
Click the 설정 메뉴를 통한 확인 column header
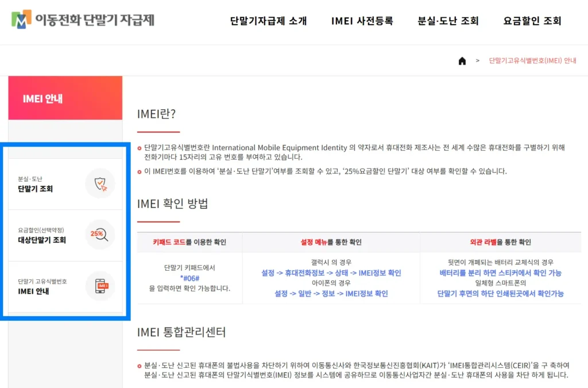tap(331, 242)
